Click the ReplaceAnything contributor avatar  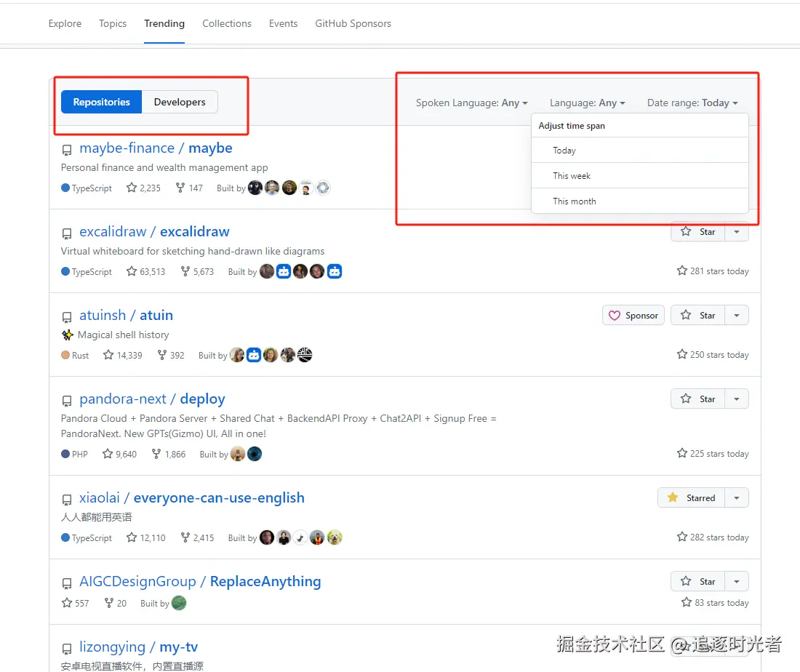click(179, 603)
